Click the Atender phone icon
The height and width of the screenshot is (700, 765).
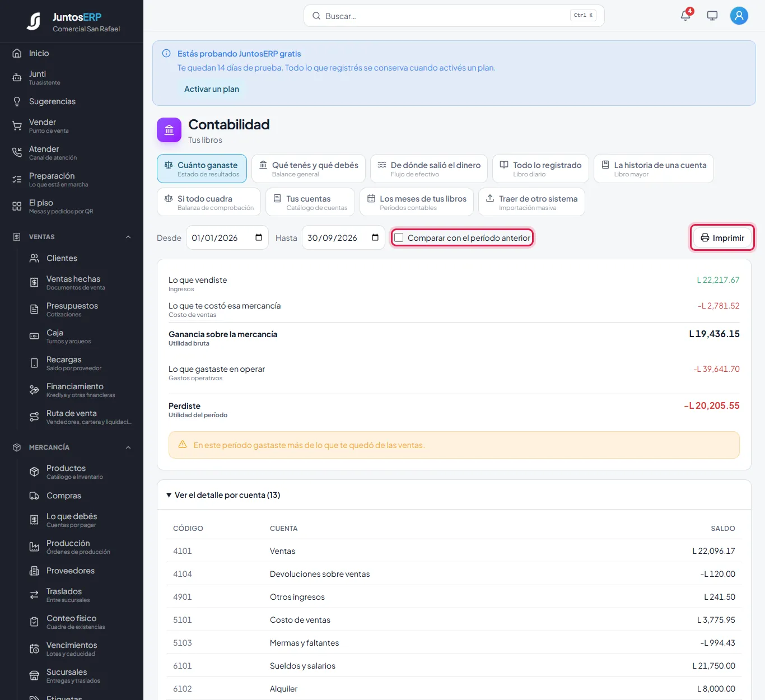[17, 153]
